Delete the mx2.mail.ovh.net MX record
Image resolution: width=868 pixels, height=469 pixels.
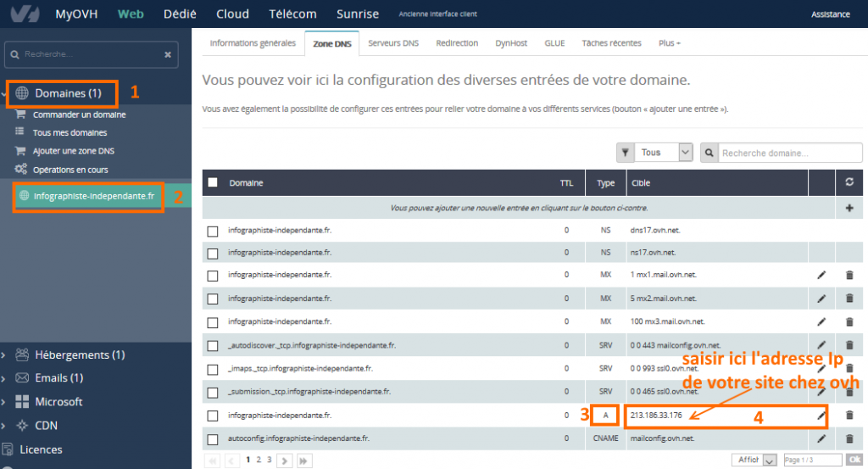[849, 299]
